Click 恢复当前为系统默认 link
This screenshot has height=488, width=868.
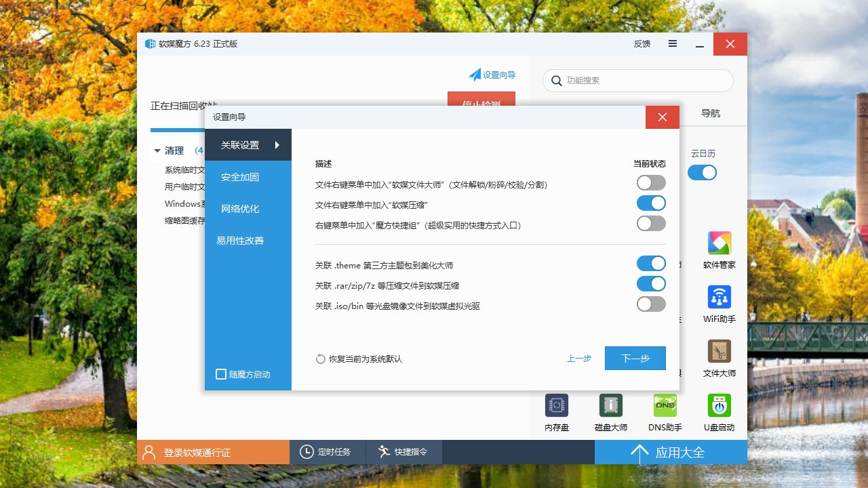tap(366, 359)
